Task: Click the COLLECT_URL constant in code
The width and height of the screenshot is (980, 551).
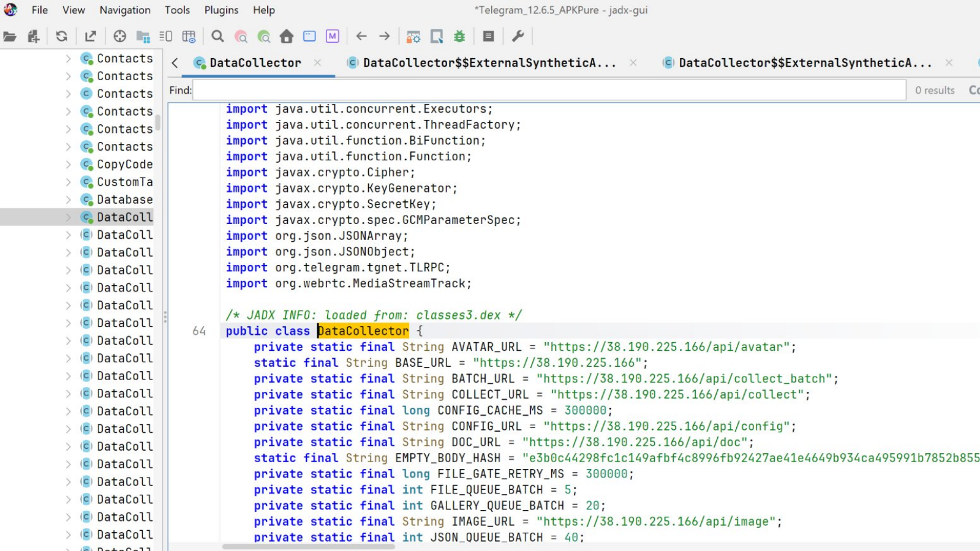Action: (x=490, y=395)
